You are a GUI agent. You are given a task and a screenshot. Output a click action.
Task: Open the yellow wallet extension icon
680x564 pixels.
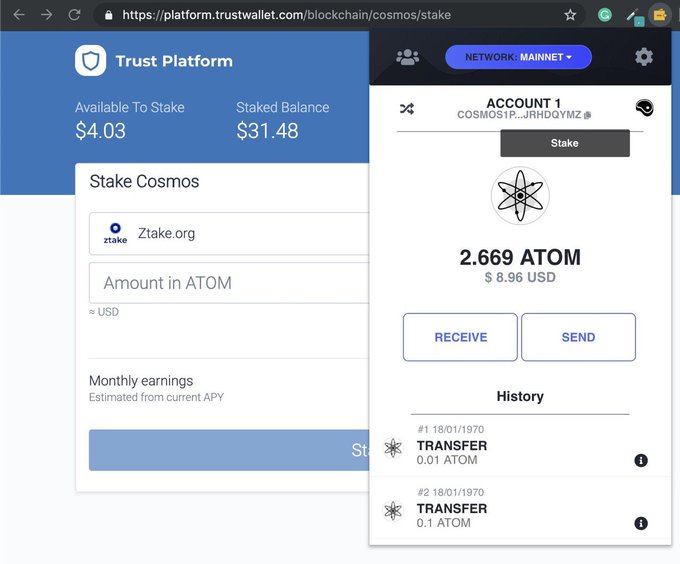pos(660,15)
